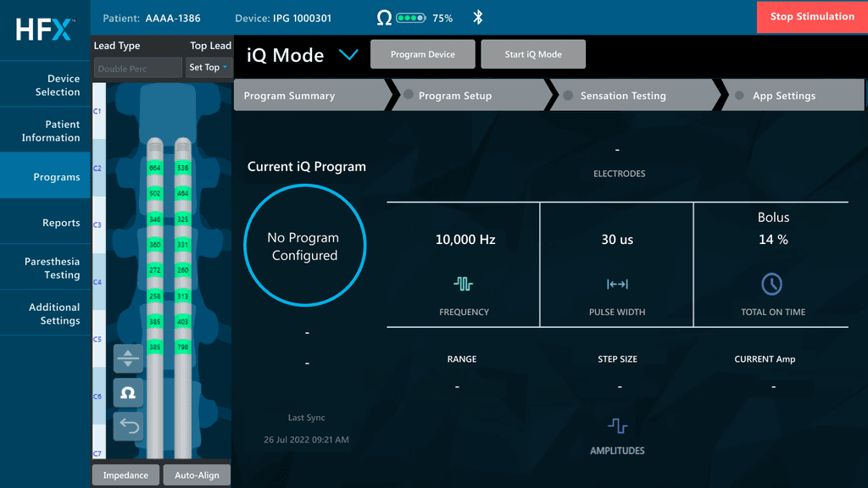Open Additional Settings in sidebar
Image resolution: width=868 pixels, height=488 pixels.
point(46,313)
